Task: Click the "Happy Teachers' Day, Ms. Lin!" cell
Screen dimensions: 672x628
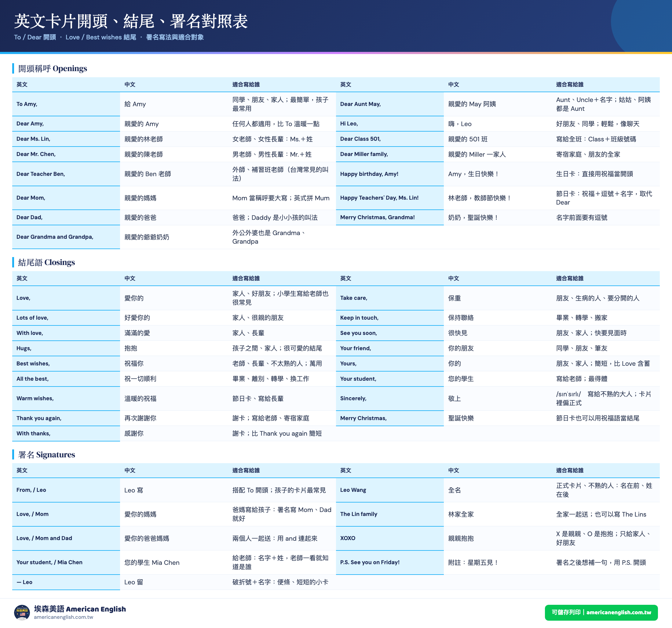Action: [x=390, y=198]
